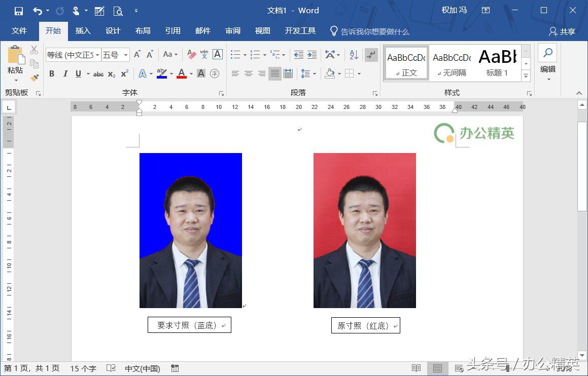Toggle bold formatting

tap(51, 73)
